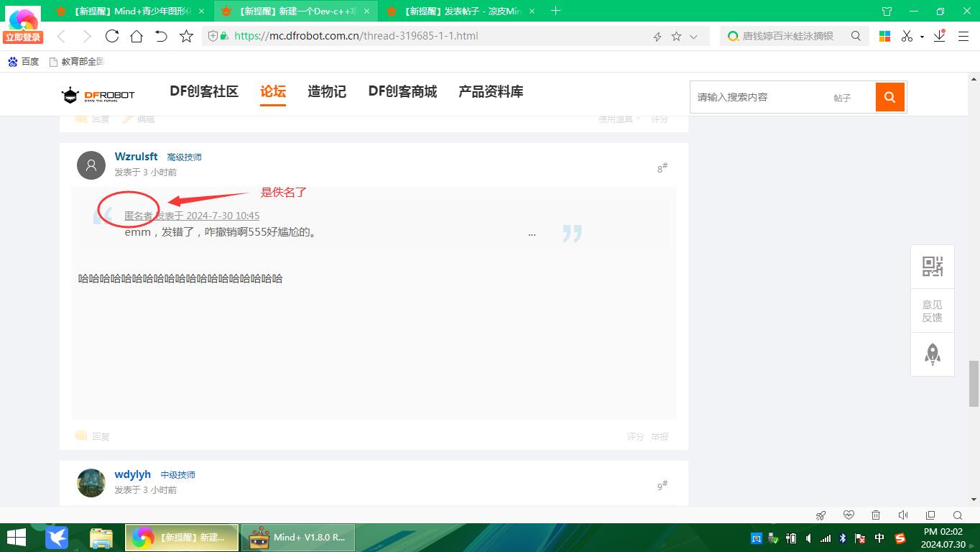The image size is (980, 552).
Task: Click the star icon inside the address bar
Action: coord(676,36)
